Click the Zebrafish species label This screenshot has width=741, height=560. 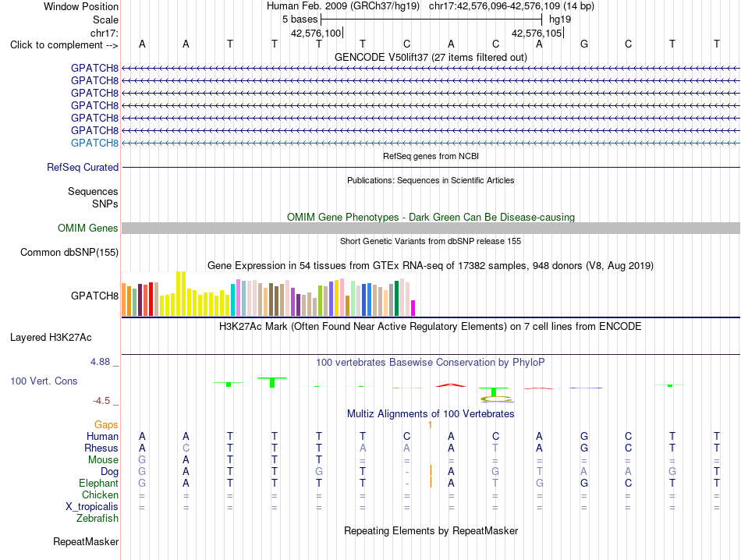coord(97,519)
